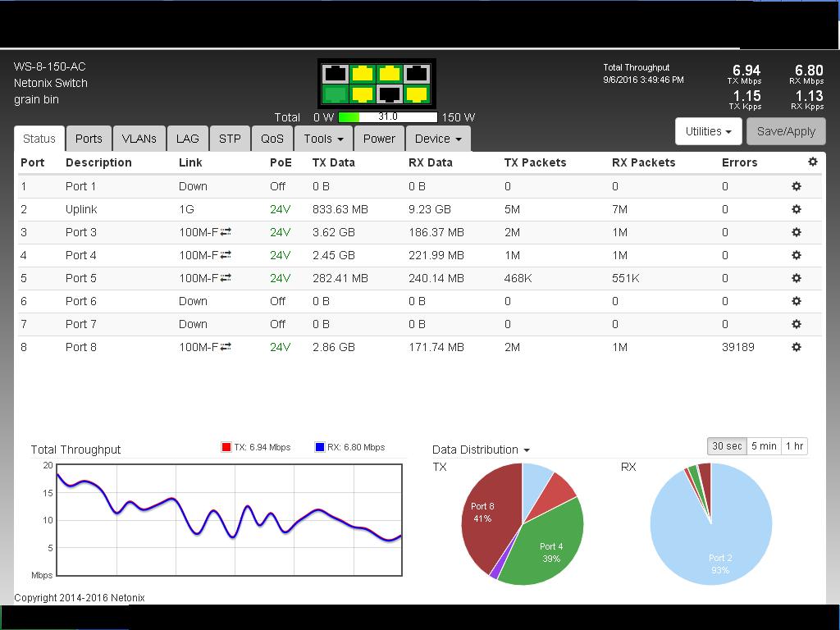Switch graph interval to 5 min
The image size is (840, 630).
click(763, 446)
